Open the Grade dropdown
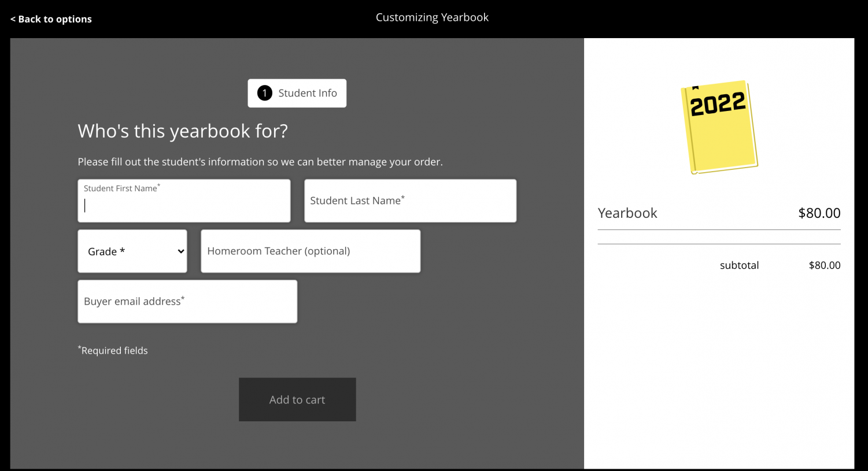Screen dimensions: 868x471 point(132,251)
